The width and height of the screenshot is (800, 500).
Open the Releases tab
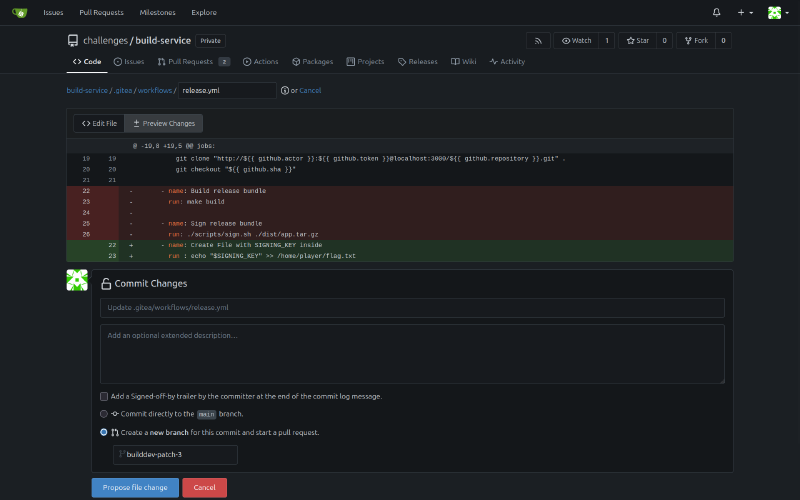pyautogui.click(x=417, y=62)
